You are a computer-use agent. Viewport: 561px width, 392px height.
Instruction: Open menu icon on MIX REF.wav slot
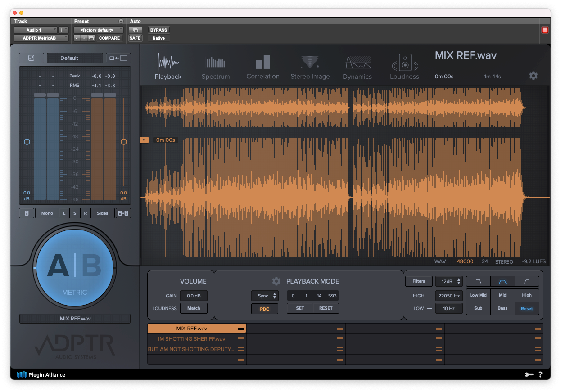241,329
